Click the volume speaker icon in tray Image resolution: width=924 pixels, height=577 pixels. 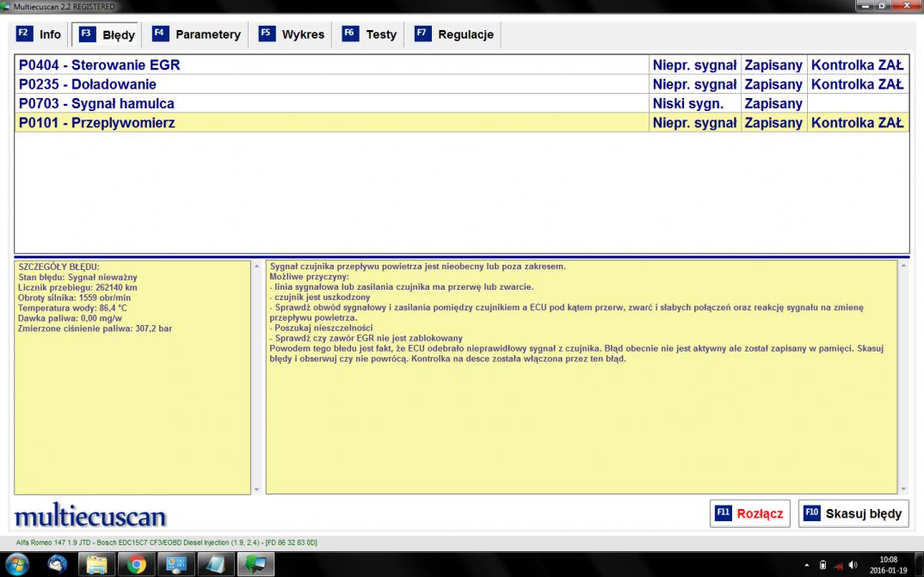[x=853, y=565]
